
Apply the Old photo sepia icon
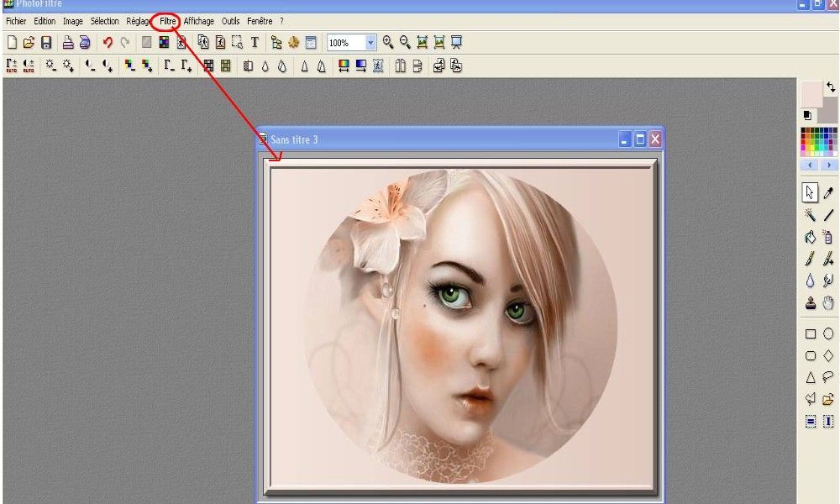pos(225,66)
